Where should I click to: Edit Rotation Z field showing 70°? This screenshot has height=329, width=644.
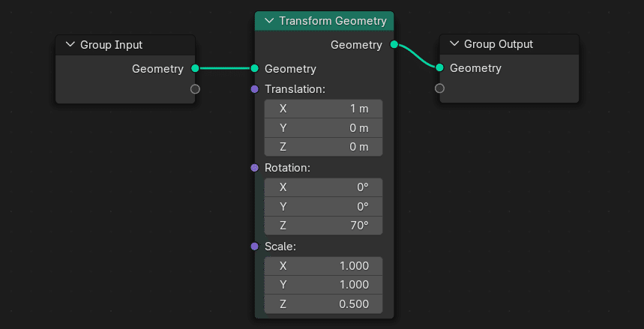323,226
